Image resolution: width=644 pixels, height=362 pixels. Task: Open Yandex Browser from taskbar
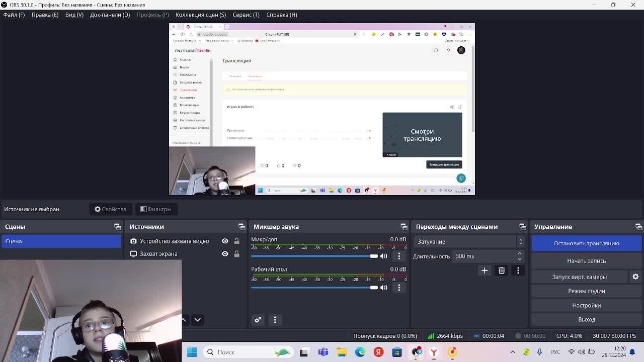(x=434, y=352)
